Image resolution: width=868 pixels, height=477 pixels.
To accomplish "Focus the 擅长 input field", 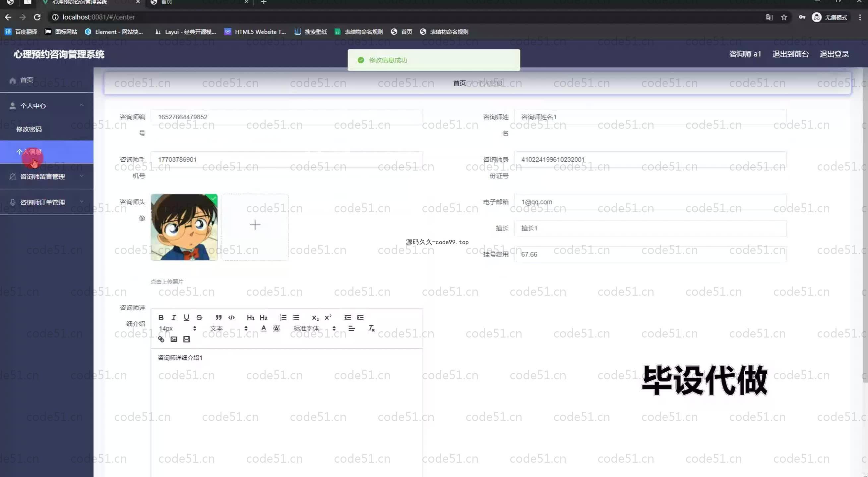I will coord(650,228).
